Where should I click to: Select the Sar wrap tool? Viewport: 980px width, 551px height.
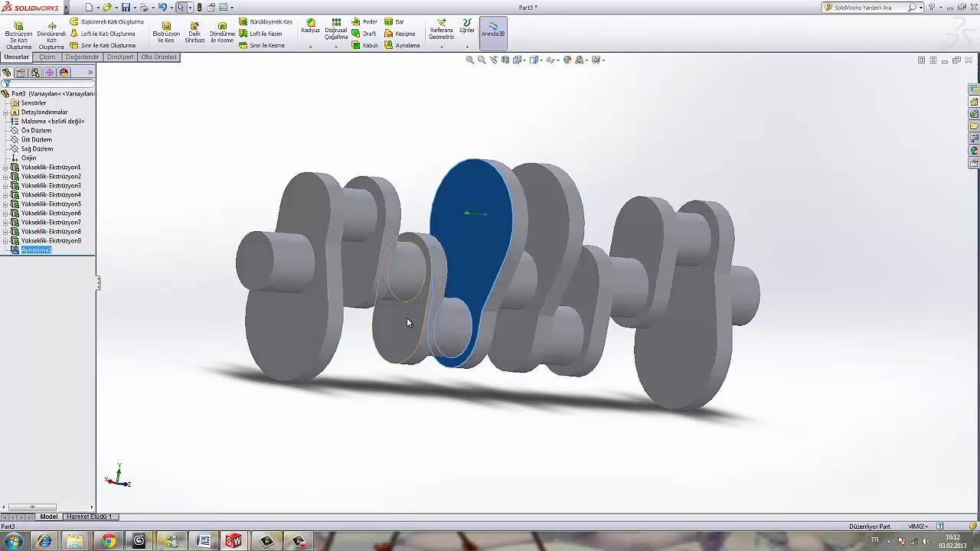pos(394,22)
